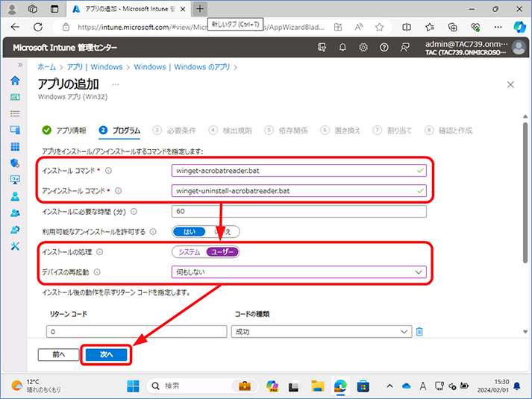Go to ホーム breadcrumb link
Viewport: 532px width, 399px height.
tap(46, 67)
